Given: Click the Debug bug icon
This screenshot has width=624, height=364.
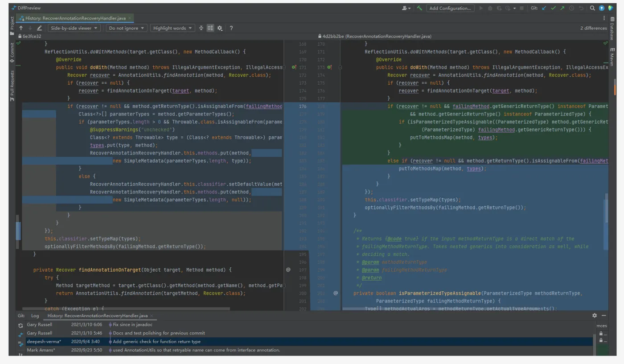Looking at the screenshot, I should 490,8.
